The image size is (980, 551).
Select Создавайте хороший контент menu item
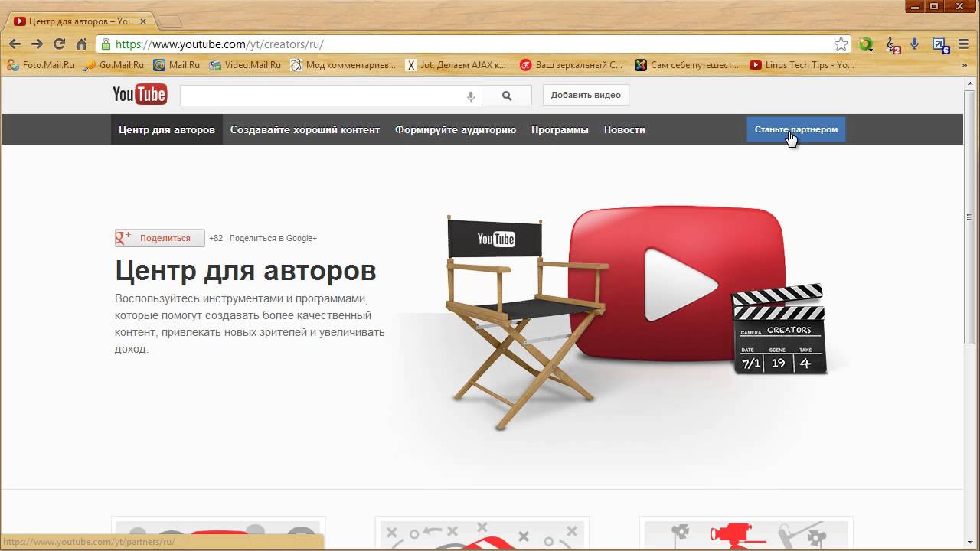click(x=305, y=129)
